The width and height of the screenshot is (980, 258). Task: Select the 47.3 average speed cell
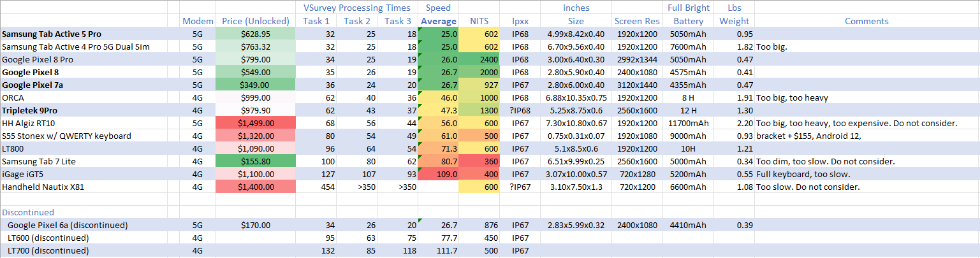pyautogui.click(x=438, y=110)
